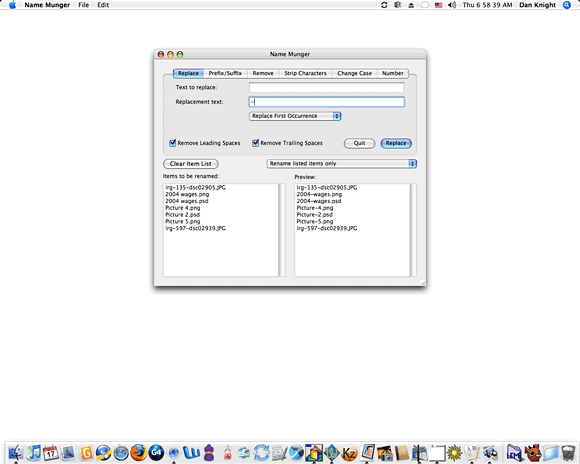Launch Safari compass icon in Dock

[121, 453]
